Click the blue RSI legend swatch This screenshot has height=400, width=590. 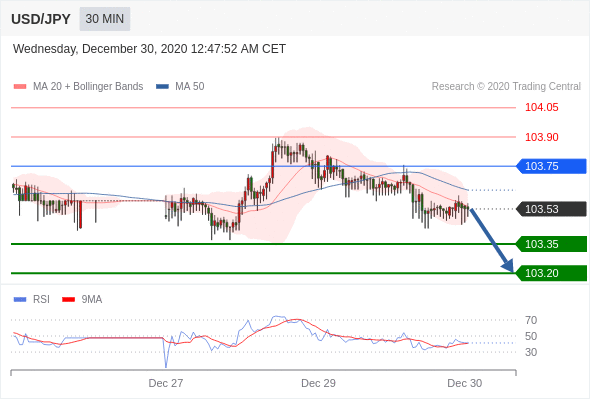click(20, 300)
